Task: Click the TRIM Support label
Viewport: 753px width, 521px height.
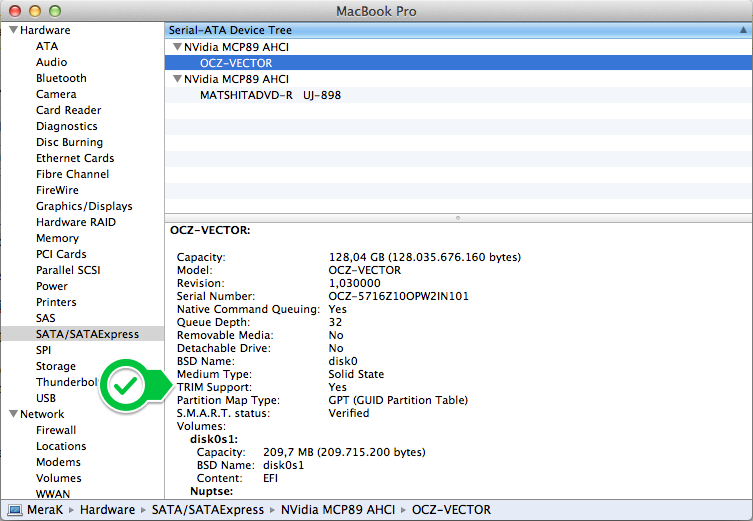Action: [x=214, y=388]
